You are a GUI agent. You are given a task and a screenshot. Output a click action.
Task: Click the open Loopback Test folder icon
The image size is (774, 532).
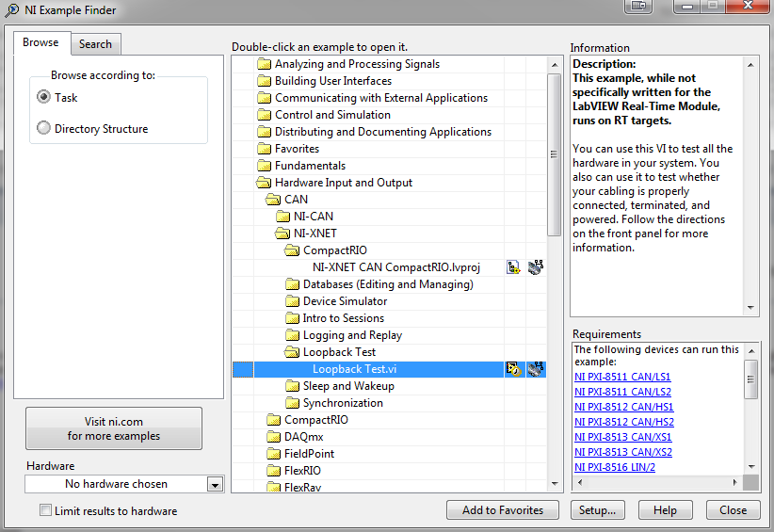click(292, 352)
